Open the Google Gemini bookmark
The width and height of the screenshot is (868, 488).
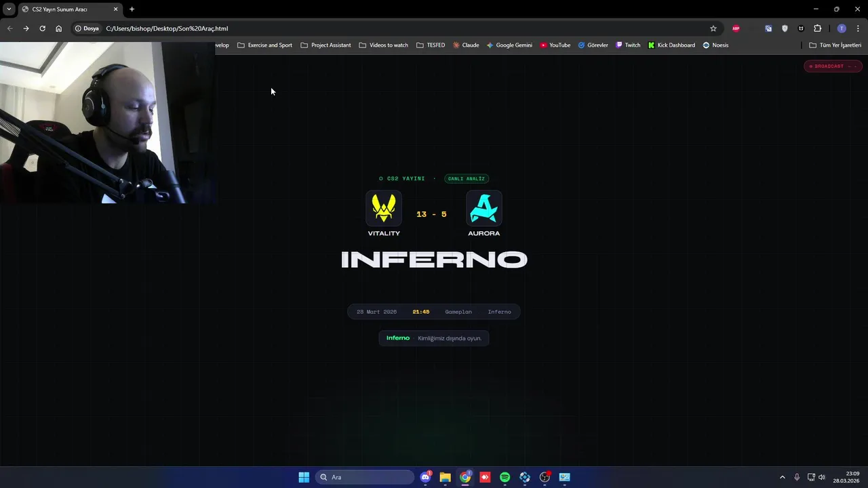pos(509,45)
